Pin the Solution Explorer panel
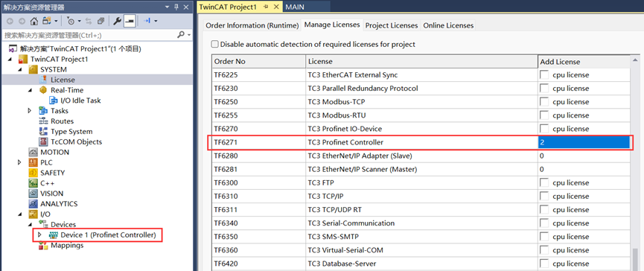This screenshot has width=644, height=271. [176, 7]
